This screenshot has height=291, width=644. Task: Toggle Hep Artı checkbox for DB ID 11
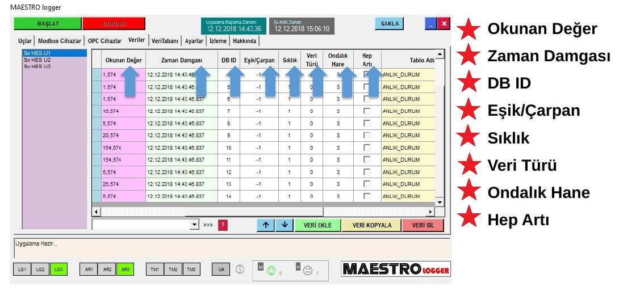click(x=367, y=159)
